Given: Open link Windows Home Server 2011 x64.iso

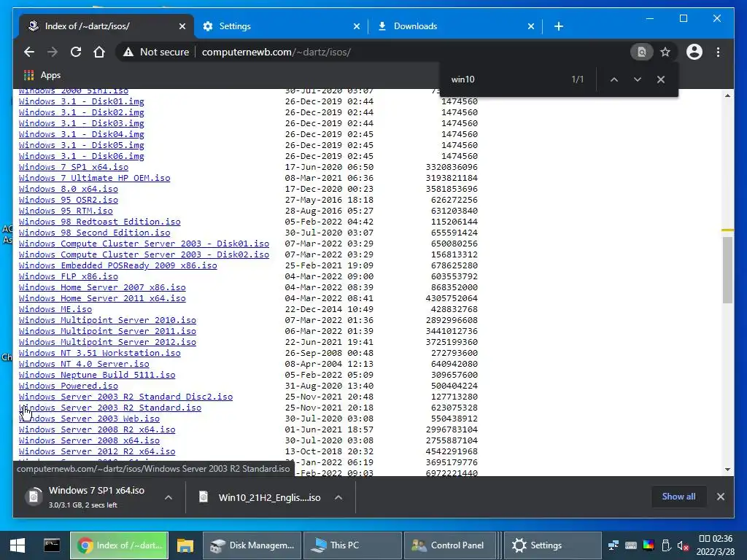Looking at the screenshot, I should [x=102, y=298].
